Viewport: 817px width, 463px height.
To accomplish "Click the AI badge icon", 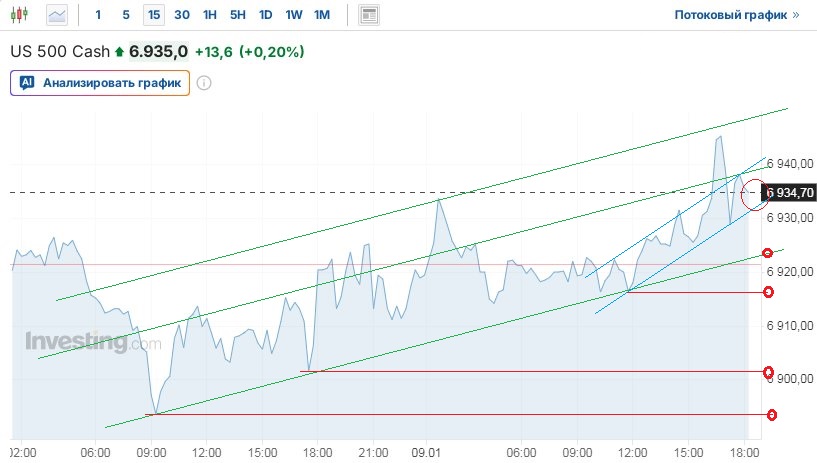I will point(27,83).
